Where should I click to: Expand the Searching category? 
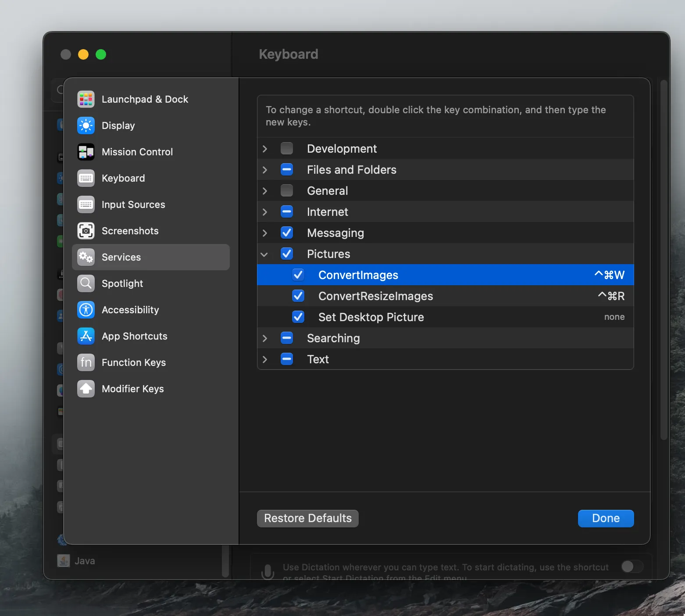pyautogui.click(x=264, y=338)
